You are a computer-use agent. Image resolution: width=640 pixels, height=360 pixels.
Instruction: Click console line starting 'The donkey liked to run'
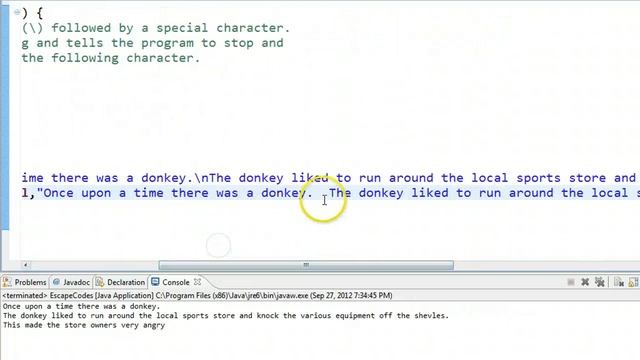[x=226, y=316]
